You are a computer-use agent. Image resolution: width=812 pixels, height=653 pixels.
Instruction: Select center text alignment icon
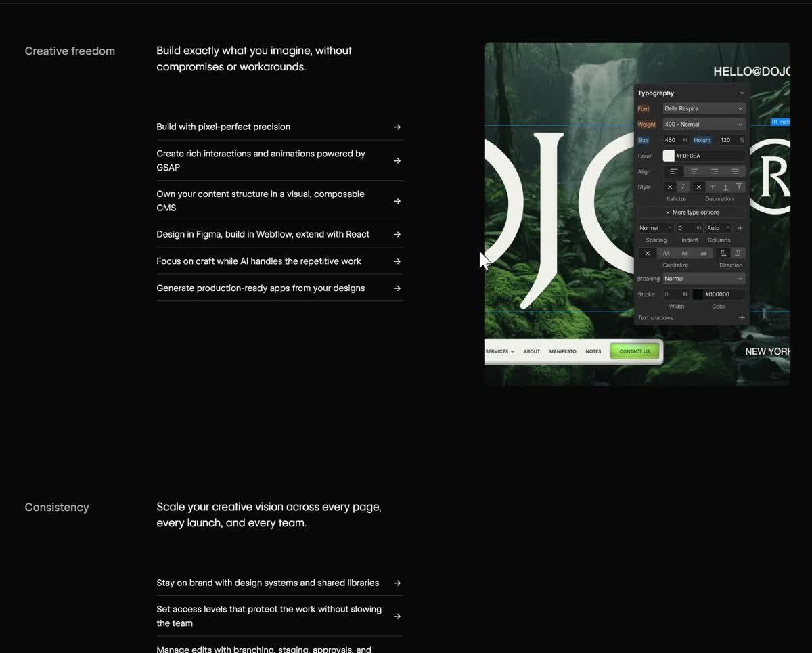tap(694, 171)
